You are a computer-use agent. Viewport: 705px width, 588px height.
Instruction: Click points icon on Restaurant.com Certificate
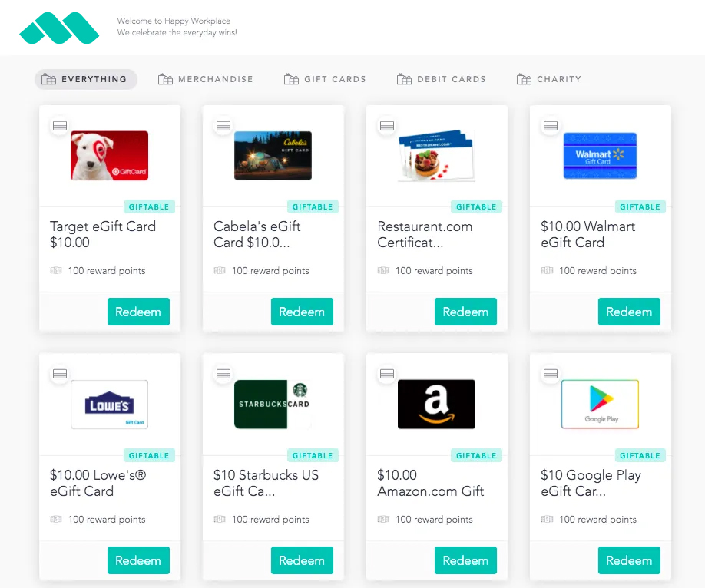coord(383,271)
